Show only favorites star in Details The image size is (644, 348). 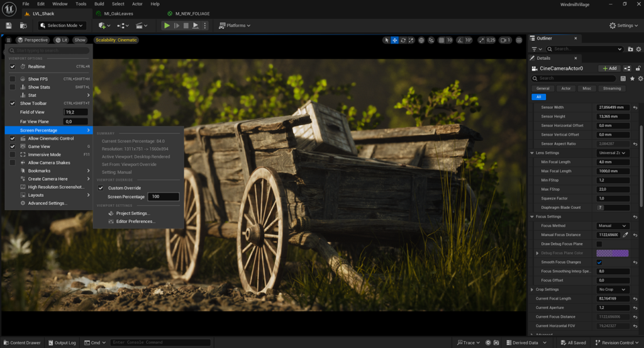[632, 79]
